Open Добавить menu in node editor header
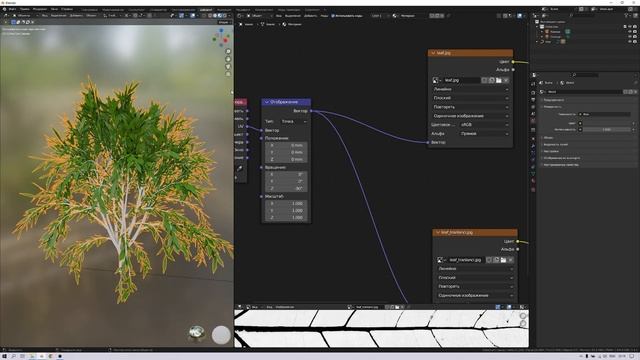This screenshot has width=640, height=360. coord(311,16)
